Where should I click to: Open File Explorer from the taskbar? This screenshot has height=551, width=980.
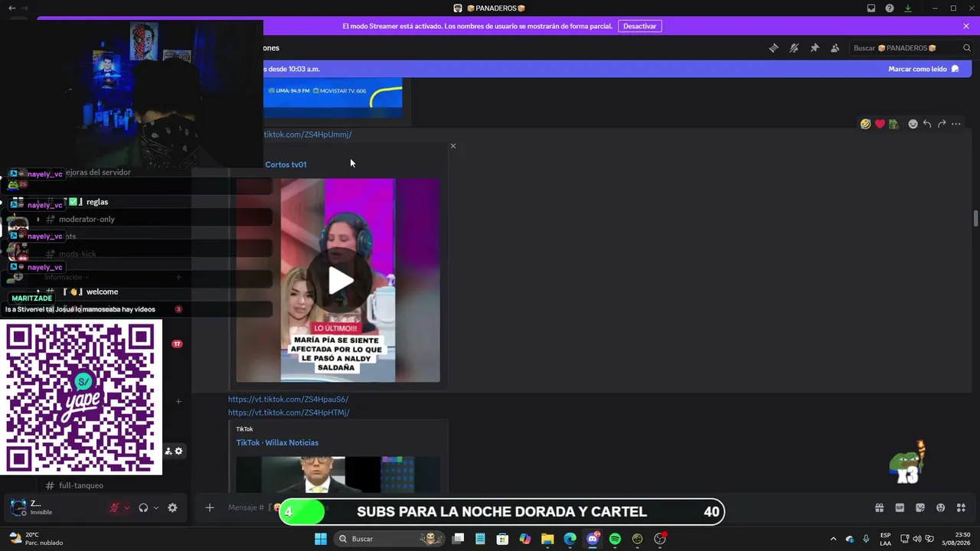point(547,539)
